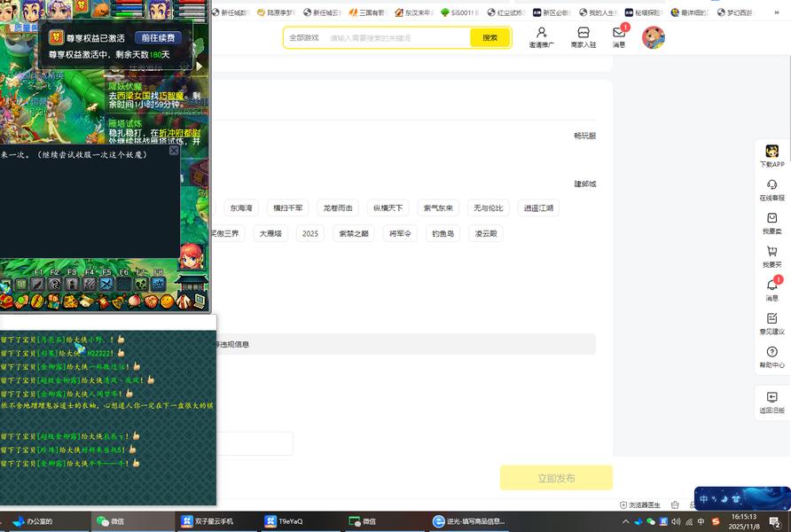Click the yellow 搜索 search button
The width and height of the screenshot is (791, 532).
(489, 38)
